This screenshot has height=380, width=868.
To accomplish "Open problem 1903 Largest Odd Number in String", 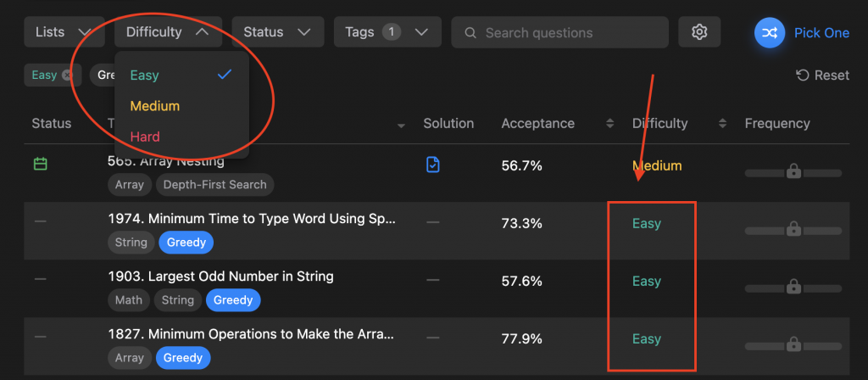I will 220,277.
